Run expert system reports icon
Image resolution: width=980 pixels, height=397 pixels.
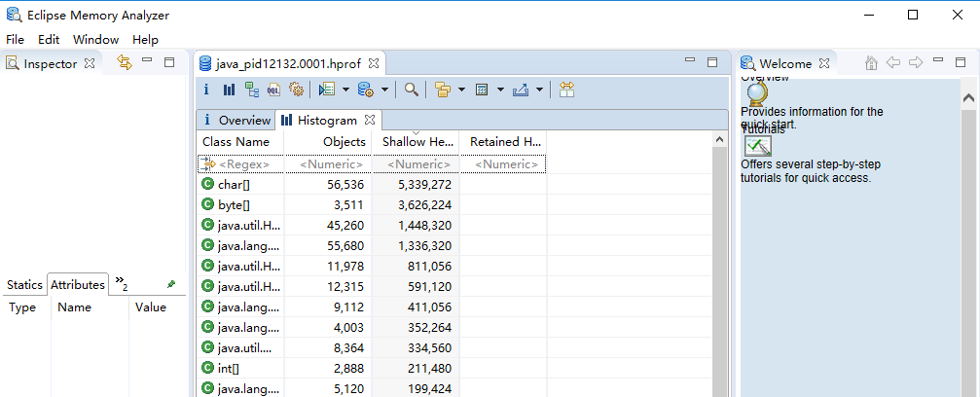tap(326, 90)
